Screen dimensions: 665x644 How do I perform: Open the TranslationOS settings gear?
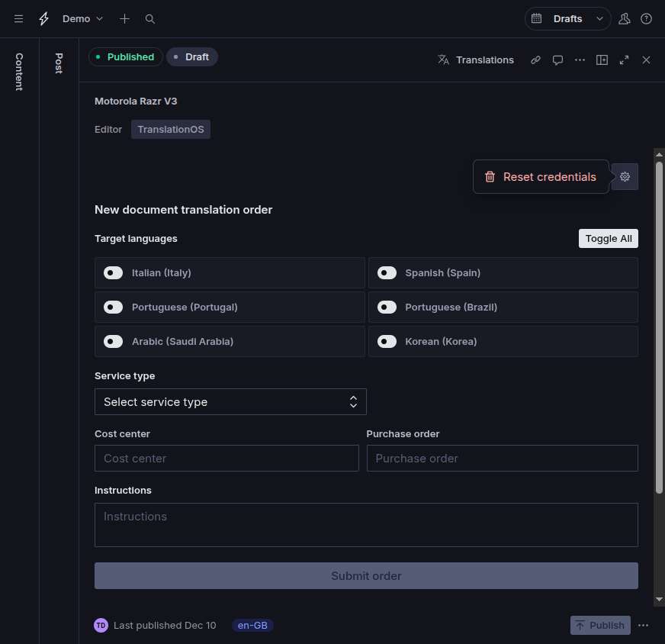click(625, 176)
